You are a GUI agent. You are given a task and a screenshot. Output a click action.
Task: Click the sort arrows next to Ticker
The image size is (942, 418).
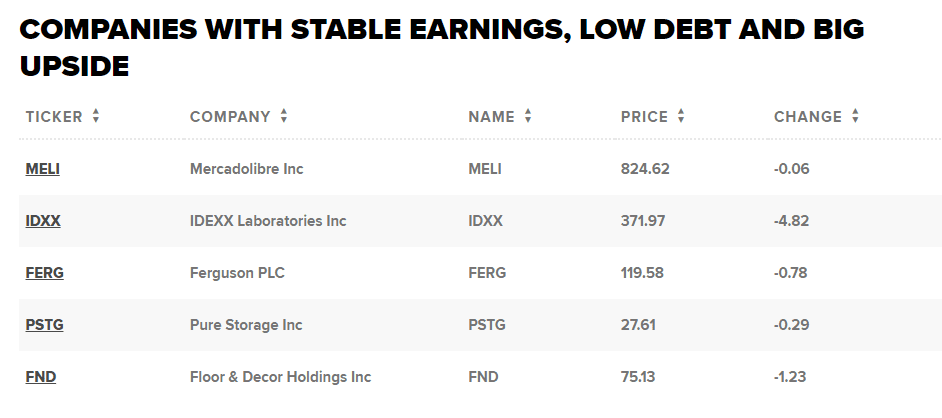pyautogui.click(x=96, y=116)
